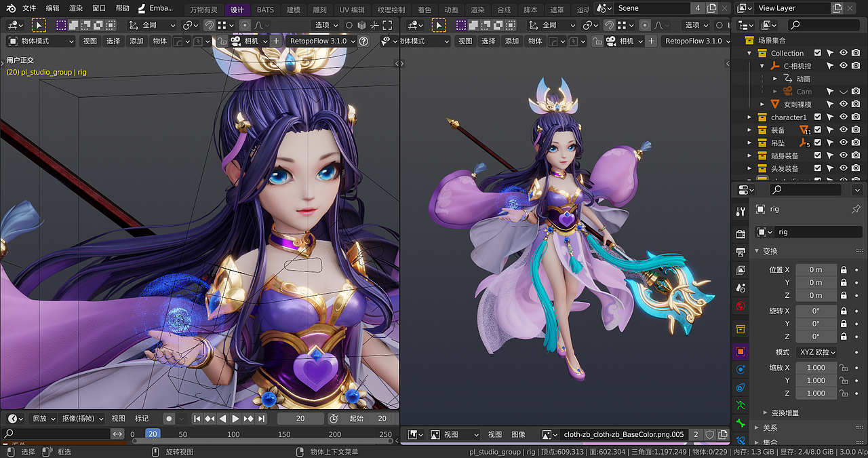Hide the 吊坠 collection with eye icon
This screenshot has height=458, width=868.
844,142
